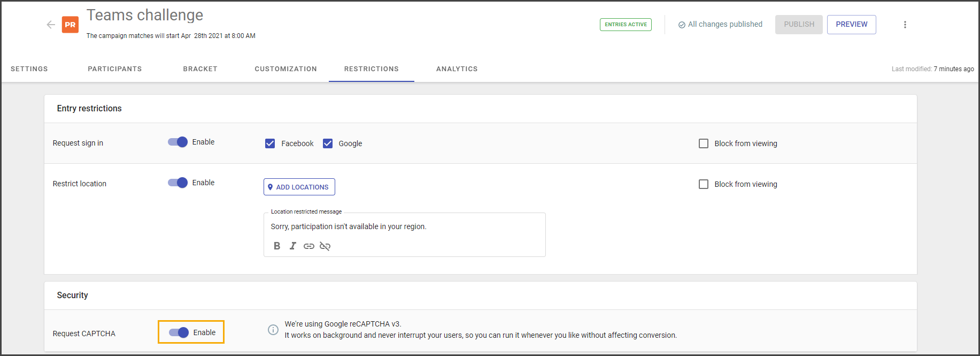Select the Restrictions tab
Viewport: 980px width, 356px height.
click(x=372, y=69)
